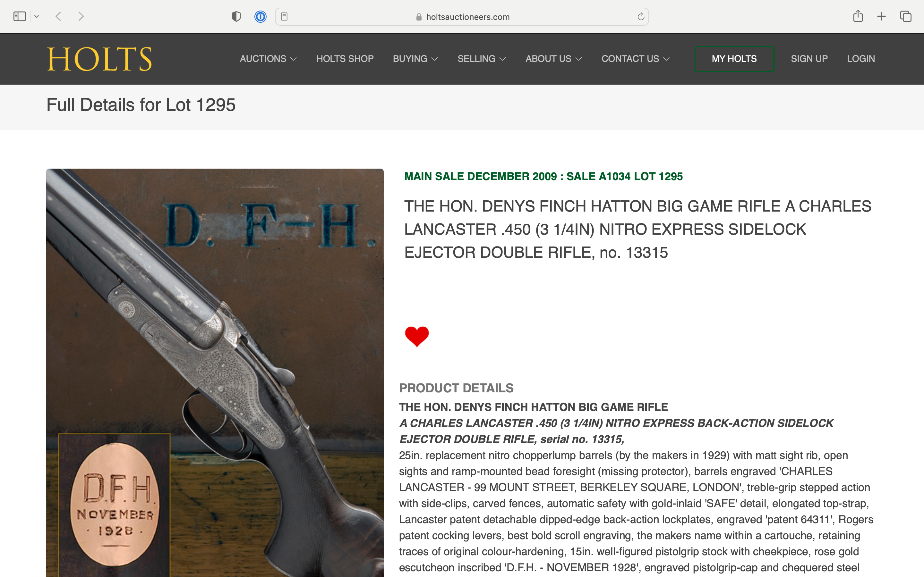The width and height of the screenshot is (924, 577).
Task: Toggle the red heart favourite for lot
Action: click(x=417, y=337)
